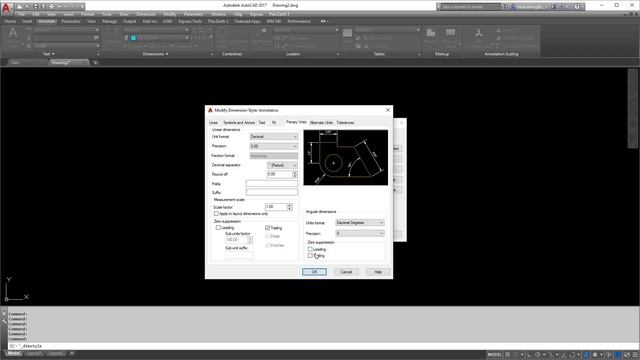Open the Express Tools ribbon tab
Screen dimensions: 640x360
[x=190, y=21]
